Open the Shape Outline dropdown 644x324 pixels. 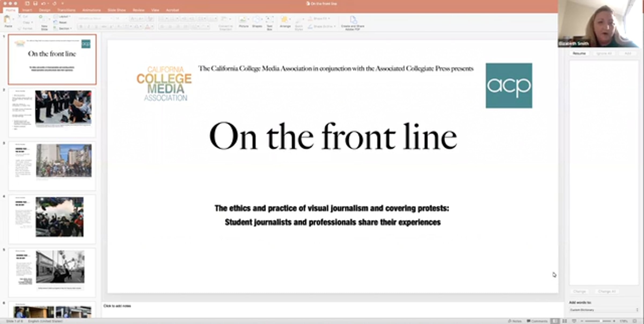click(321, 26)
